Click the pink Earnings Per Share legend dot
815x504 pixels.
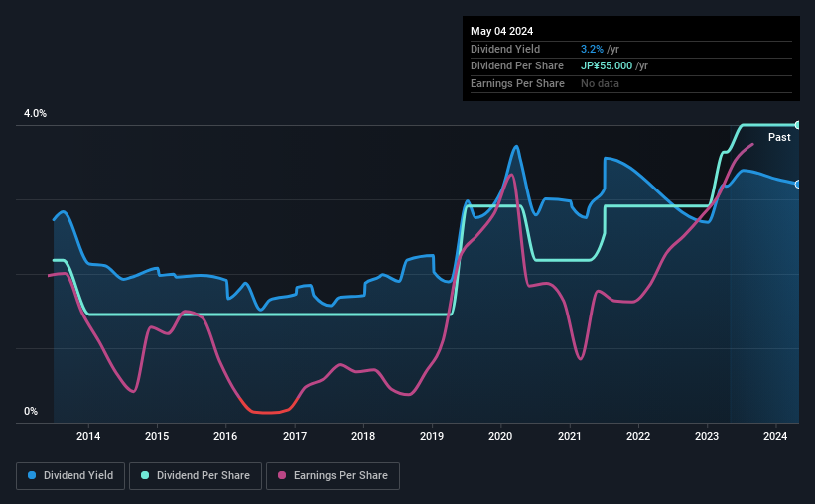click(x=282, y=475)
